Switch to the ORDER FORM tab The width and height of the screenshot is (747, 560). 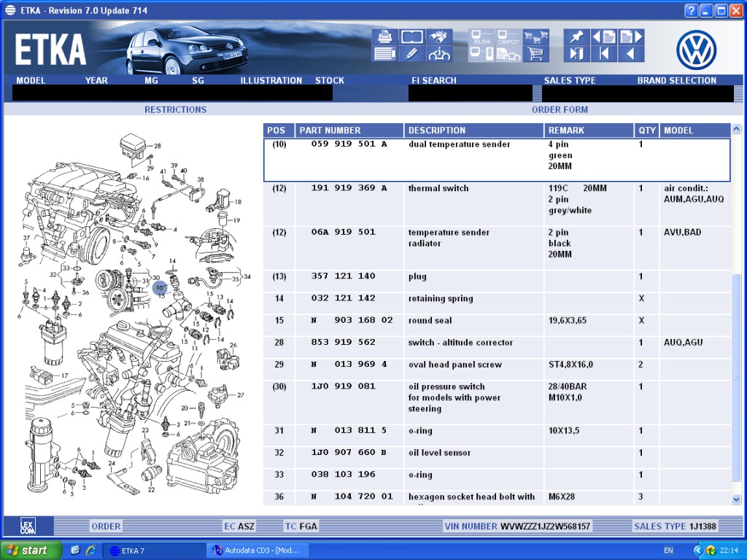click(x=560, y=109)
